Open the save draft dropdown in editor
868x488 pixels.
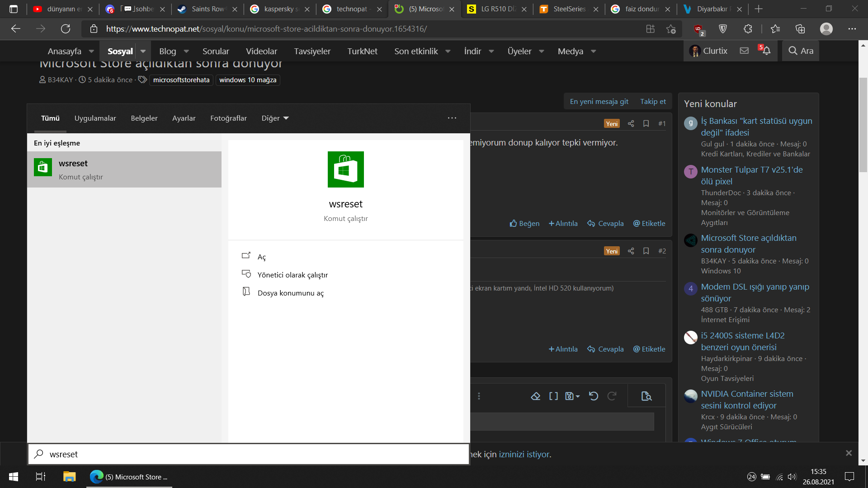[572, 396]
